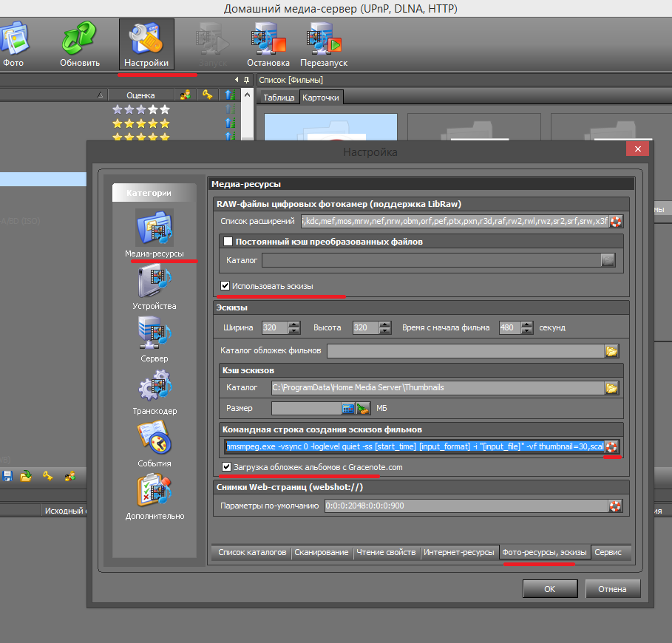Enable Постоянный кэш преобразованных файлов
Image resolution: width=672 pixels, height=643 pixels.
click(228, 242)
